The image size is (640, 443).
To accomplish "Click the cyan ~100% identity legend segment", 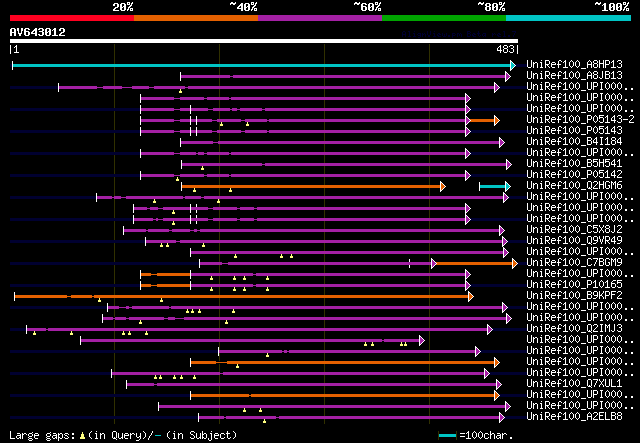I will 568,18.
